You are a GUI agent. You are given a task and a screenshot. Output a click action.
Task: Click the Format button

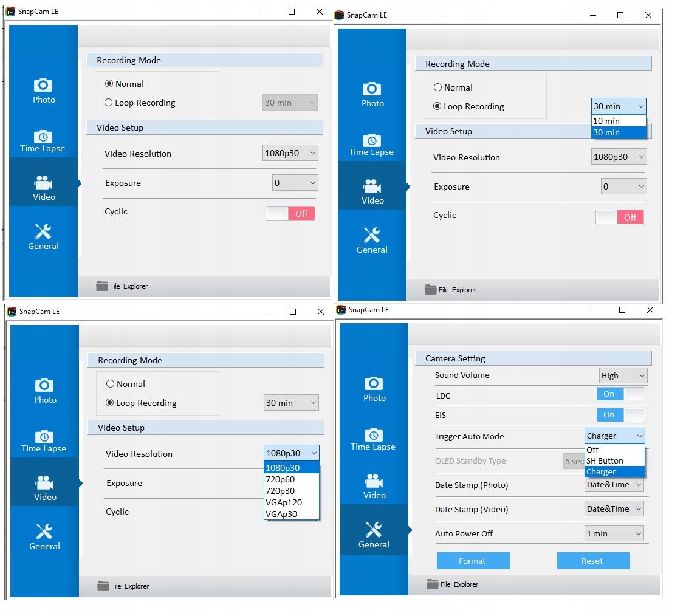click(x=473, y=561)
